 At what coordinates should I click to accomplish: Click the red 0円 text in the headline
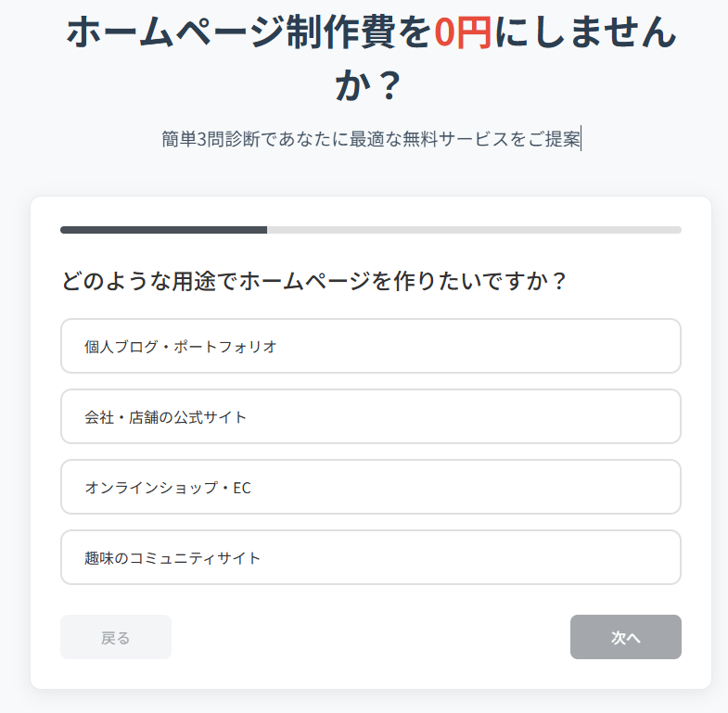click(463, 34)
